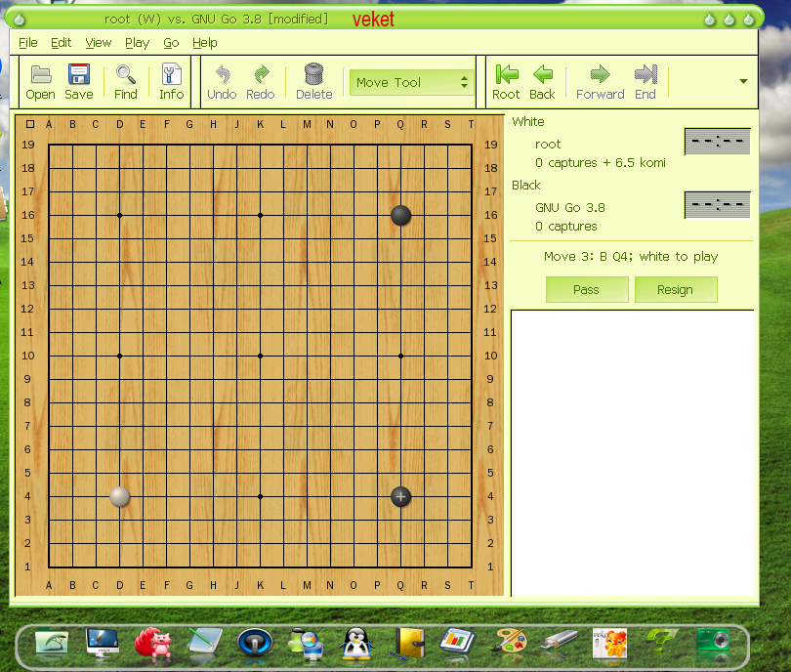The height and width of the screenshot is (672, 791).
Task: Open the orange cartoon tiger dock icon
Action: 610,644
